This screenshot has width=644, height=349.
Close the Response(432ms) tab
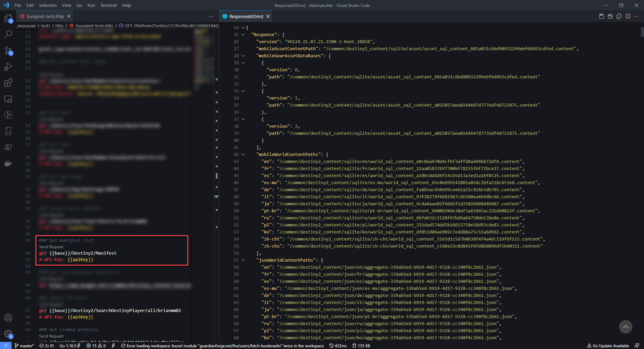click(268, 16)
